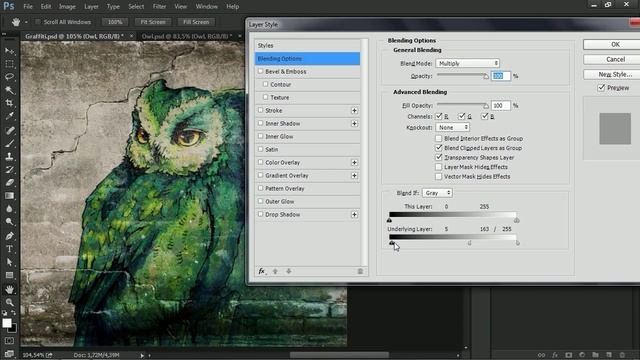Open the Blend Mode dropdown
The height and width of the screenshot is (360, 640).
467,63
